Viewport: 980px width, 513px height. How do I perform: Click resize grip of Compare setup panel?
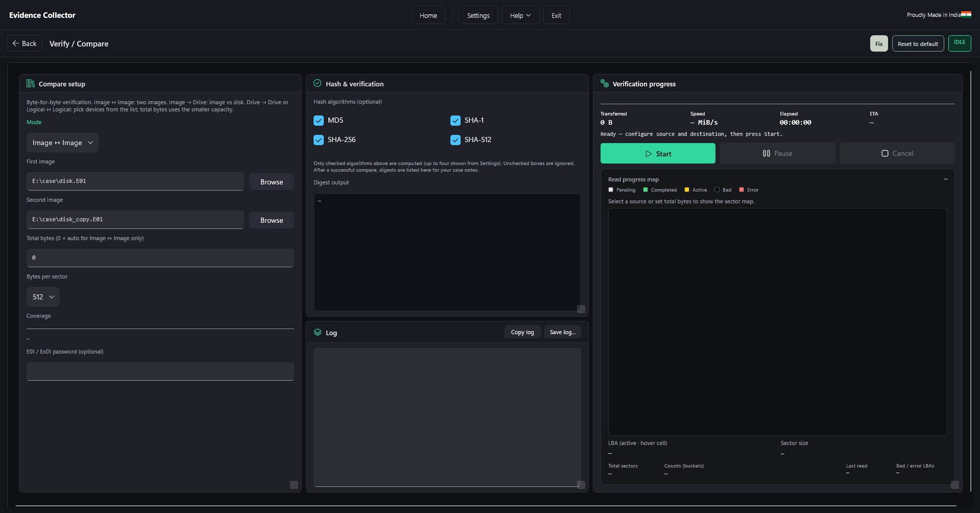point(294,485)
